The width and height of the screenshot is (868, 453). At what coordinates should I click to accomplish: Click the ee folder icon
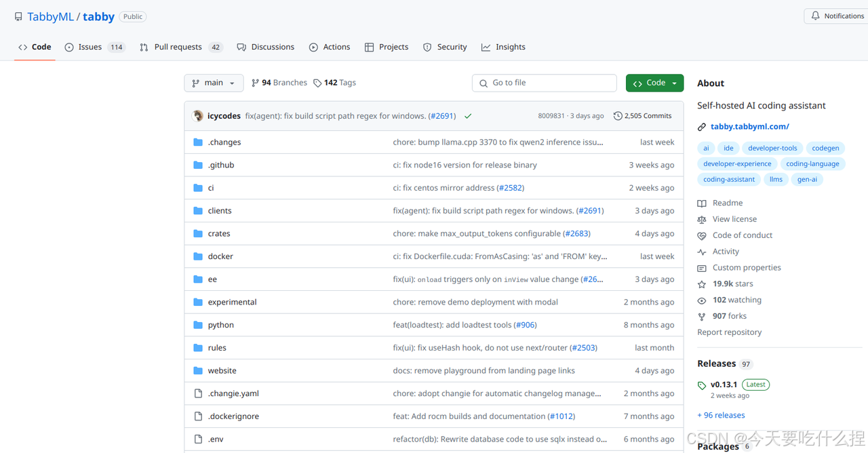pos(198,279)
